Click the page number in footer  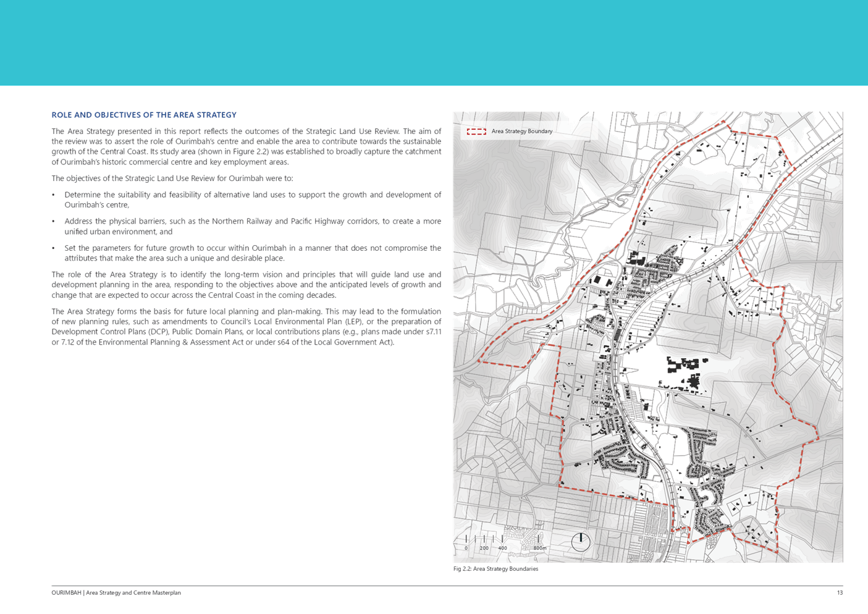(840, 592)
